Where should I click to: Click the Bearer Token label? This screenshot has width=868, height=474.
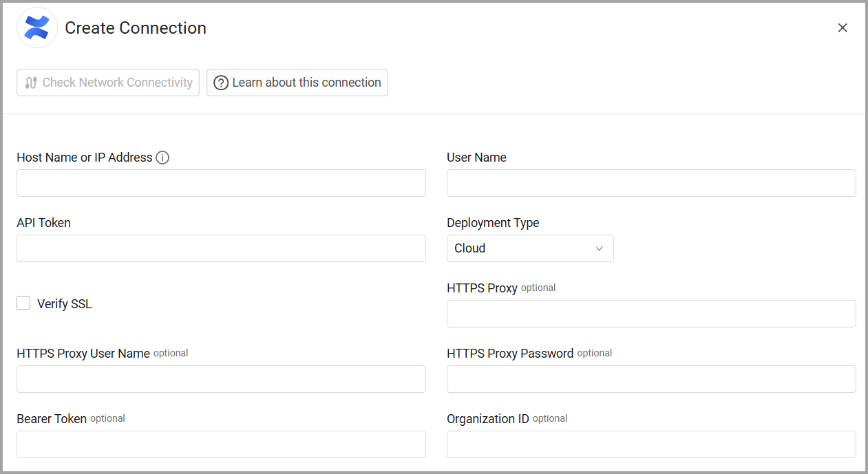(52, 419)
